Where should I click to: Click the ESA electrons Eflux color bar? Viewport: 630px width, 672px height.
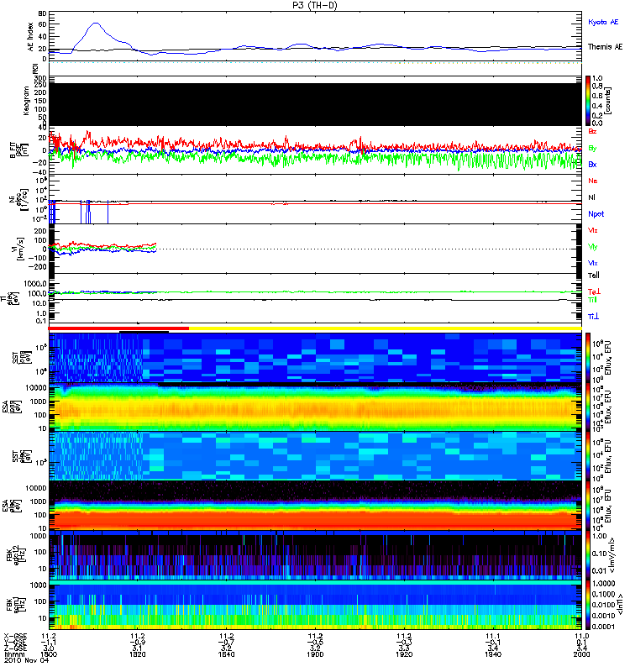[x=588, y=506]
